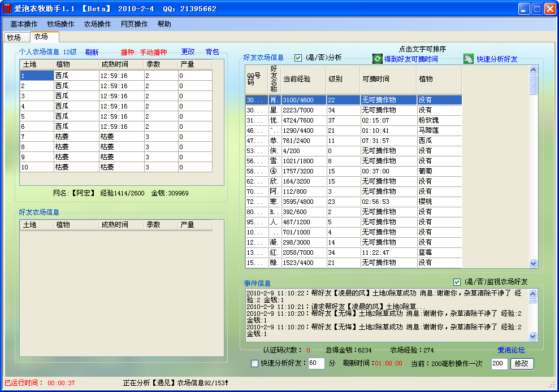Sort friends by 当前经验 column header
Viewport: 559px width, 392px height.
tap(304, 79)
